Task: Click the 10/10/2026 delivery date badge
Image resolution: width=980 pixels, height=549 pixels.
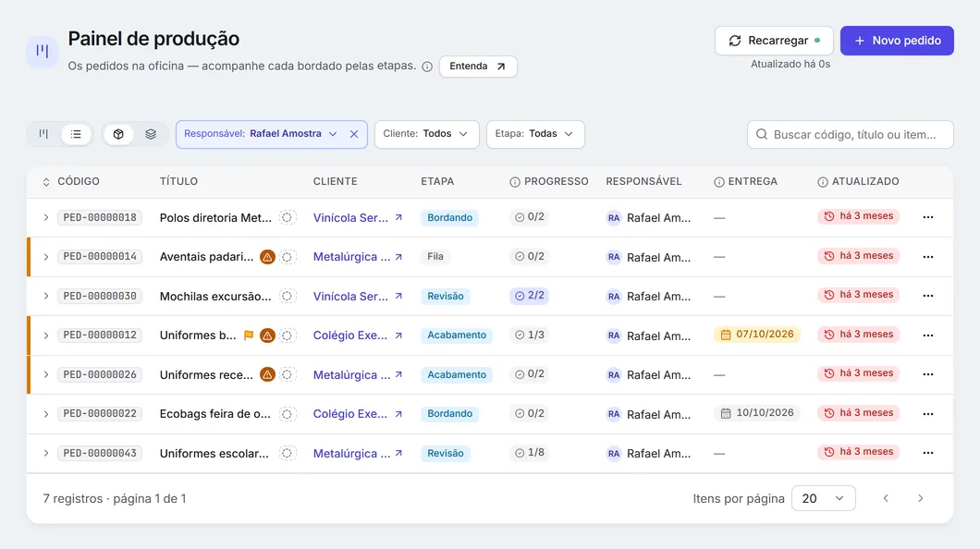Action: pos(757,413)
